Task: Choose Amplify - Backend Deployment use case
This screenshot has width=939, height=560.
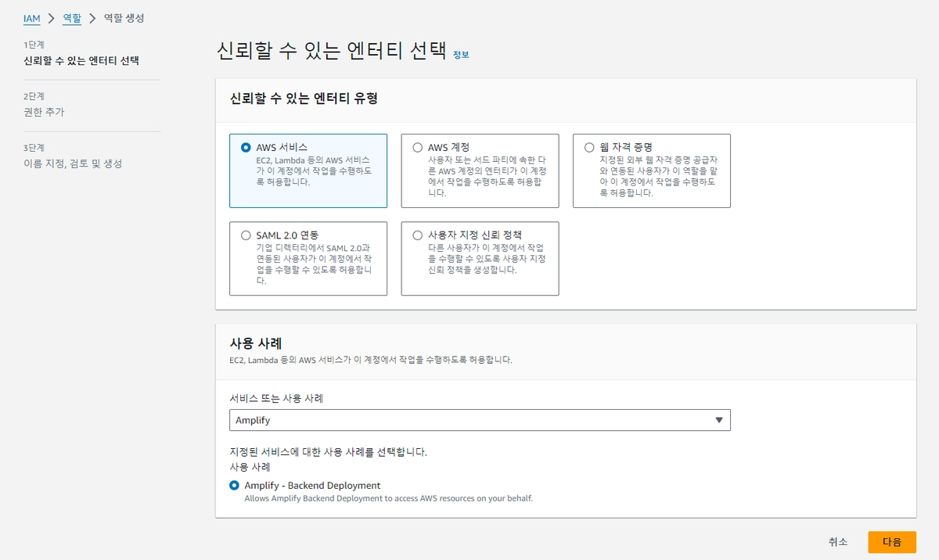Action: click(x=235, y=486)
